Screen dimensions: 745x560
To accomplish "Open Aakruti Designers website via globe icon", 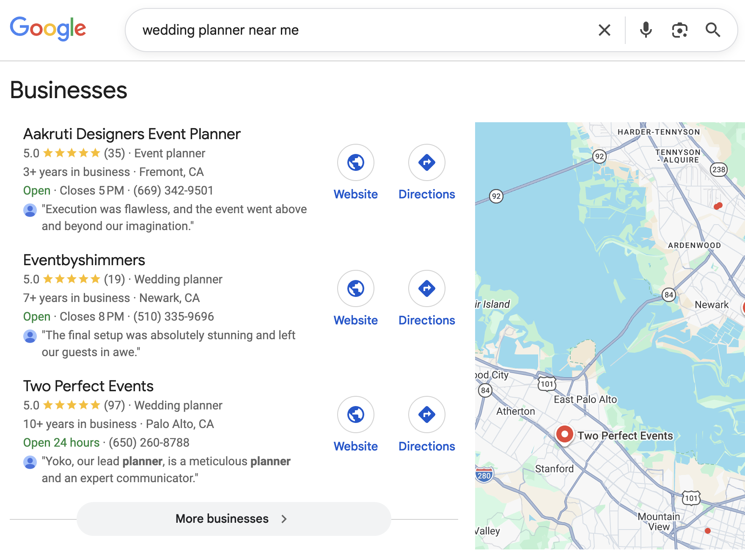I will [355, 163].
